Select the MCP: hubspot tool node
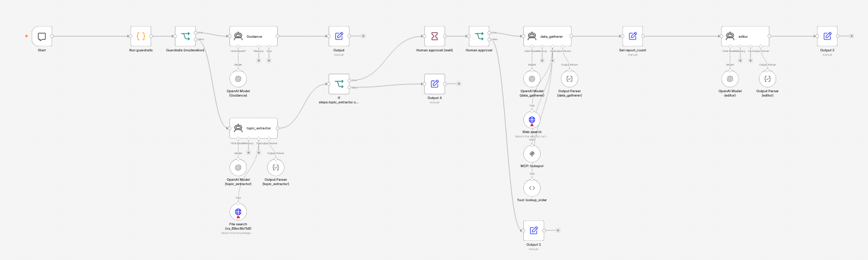The height and width of the screenshot is (260, 868). pos(532,154)
